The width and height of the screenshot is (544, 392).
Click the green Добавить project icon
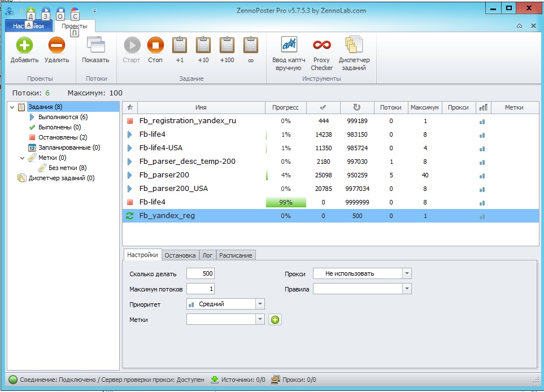click(24, 46)
